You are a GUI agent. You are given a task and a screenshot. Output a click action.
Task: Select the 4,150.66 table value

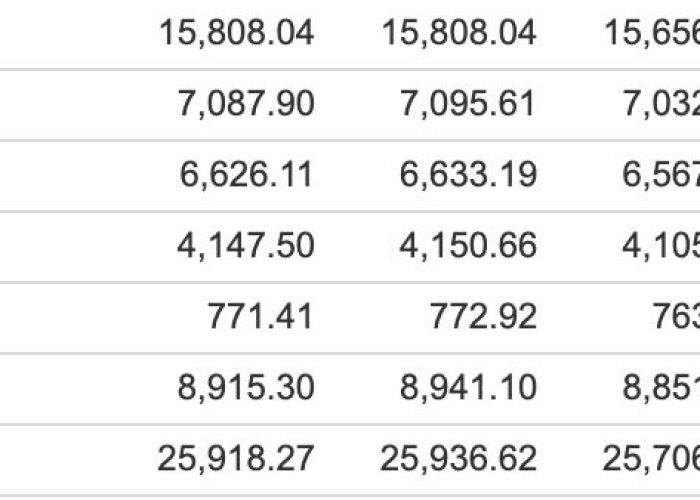(468, 246)
